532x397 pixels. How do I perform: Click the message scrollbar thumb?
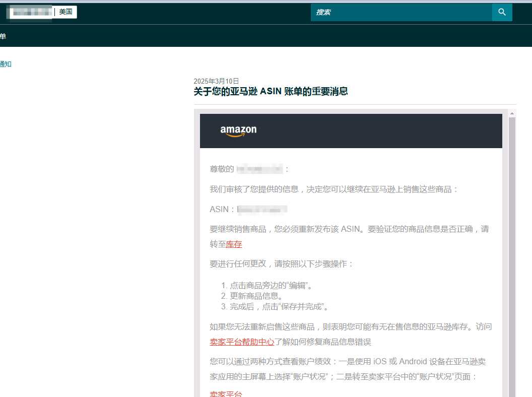tap(512, 257)
